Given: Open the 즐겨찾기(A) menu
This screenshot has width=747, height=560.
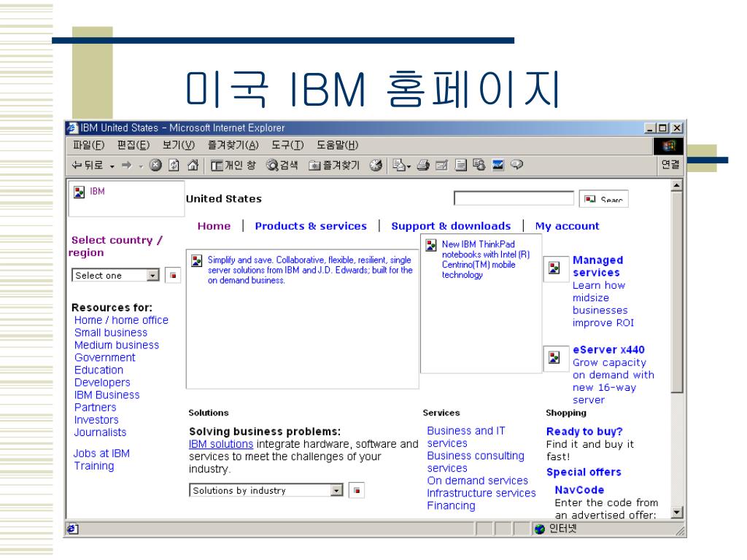Looking at the screenshot, I should pyautogui.click(x=233, y=145).
